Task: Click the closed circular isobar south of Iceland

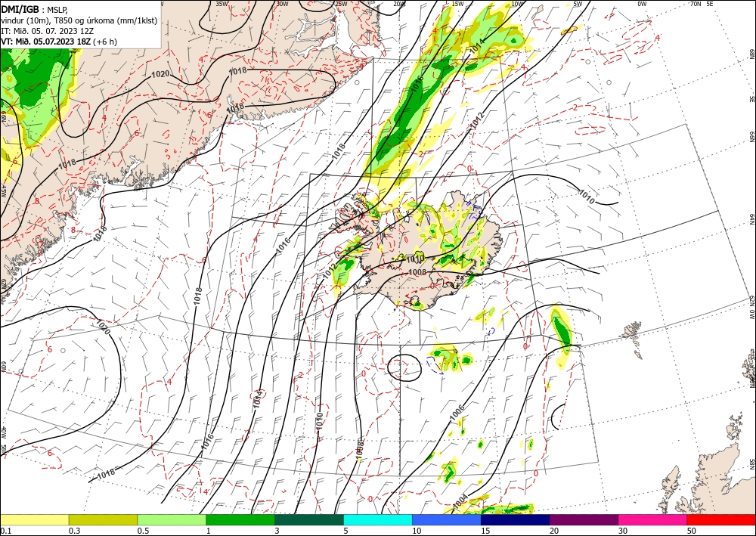Action: click(404, 367)
